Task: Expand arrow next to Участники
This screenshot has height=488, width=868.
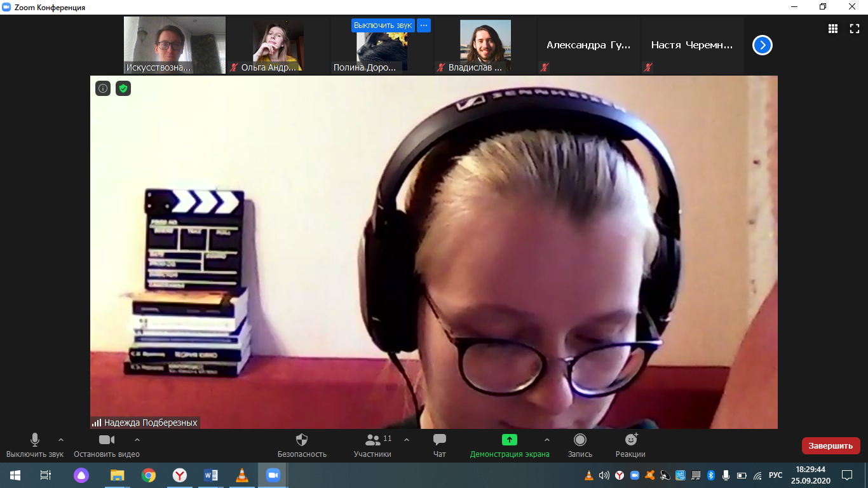Action: coord(407,440)
